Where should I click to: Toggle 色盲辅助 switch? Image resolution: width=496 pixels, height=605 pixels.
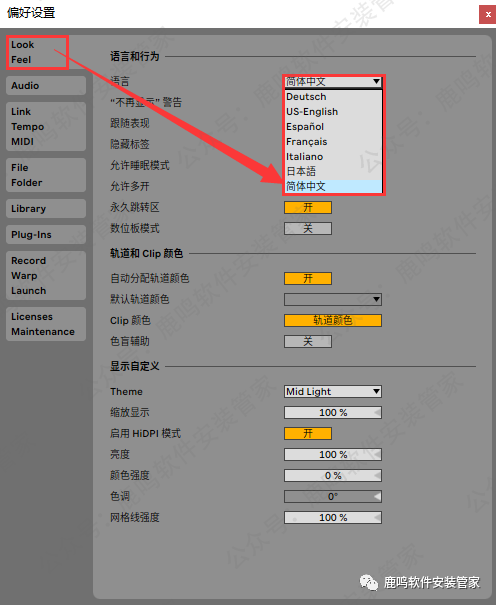point(308,341)
